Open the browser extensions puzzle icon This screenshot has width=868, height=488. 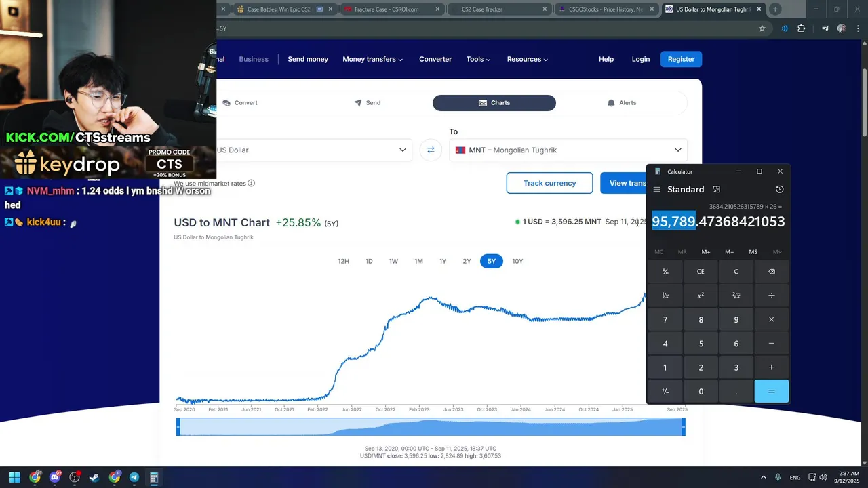[x=802, y=28]
